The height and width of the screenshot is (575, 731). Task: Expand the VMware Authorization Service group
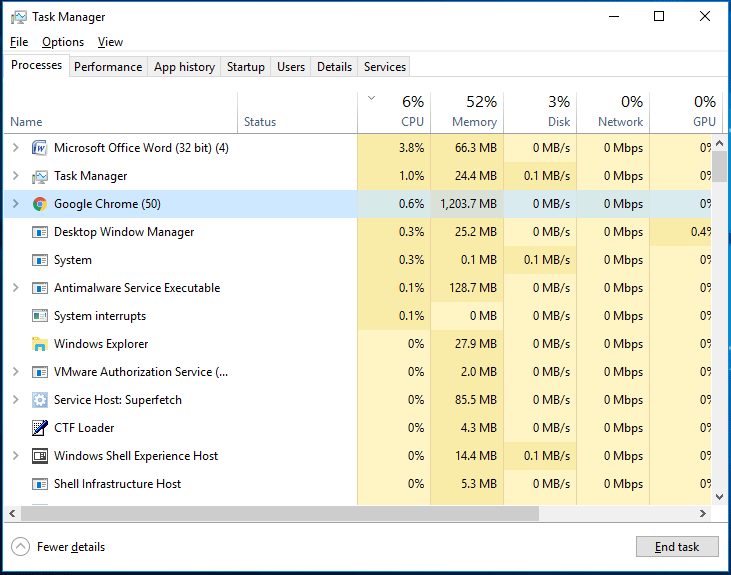tap(15, 372)
